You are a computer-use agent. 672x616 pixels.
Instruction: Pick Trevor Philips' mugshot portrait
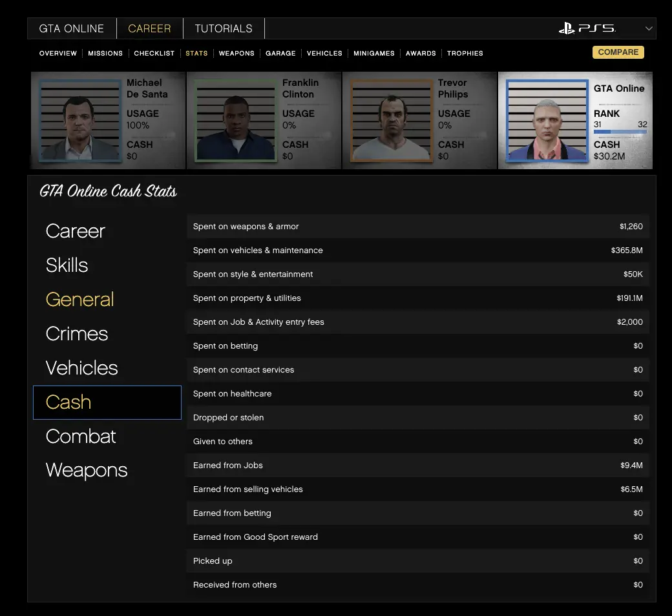tap(392, 121)
